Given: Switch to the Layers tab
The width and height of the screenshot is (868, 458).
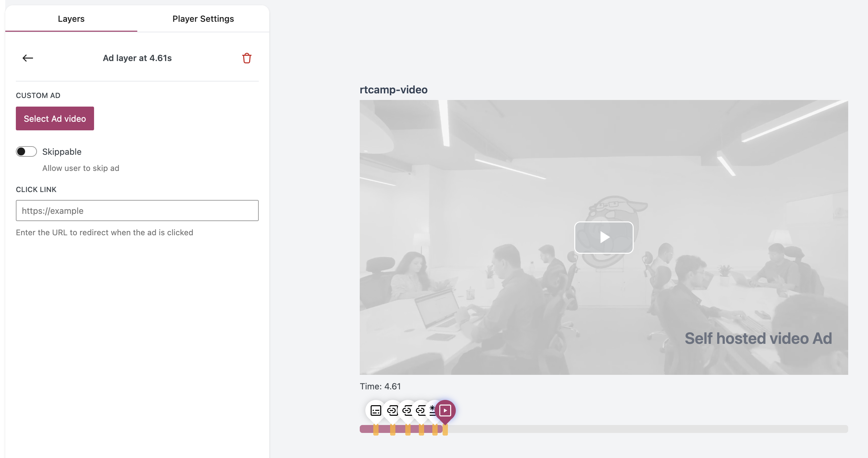Looking at the screenshot, I should point(71,18).
